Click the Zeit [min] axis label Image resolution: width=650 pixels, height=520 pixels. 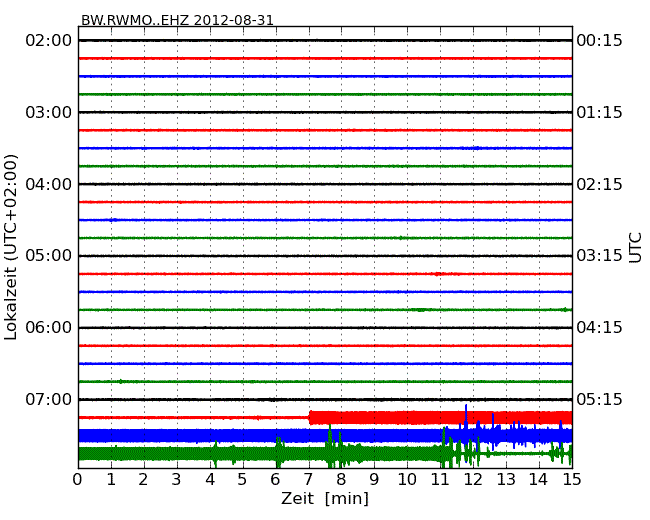[325, 498]
